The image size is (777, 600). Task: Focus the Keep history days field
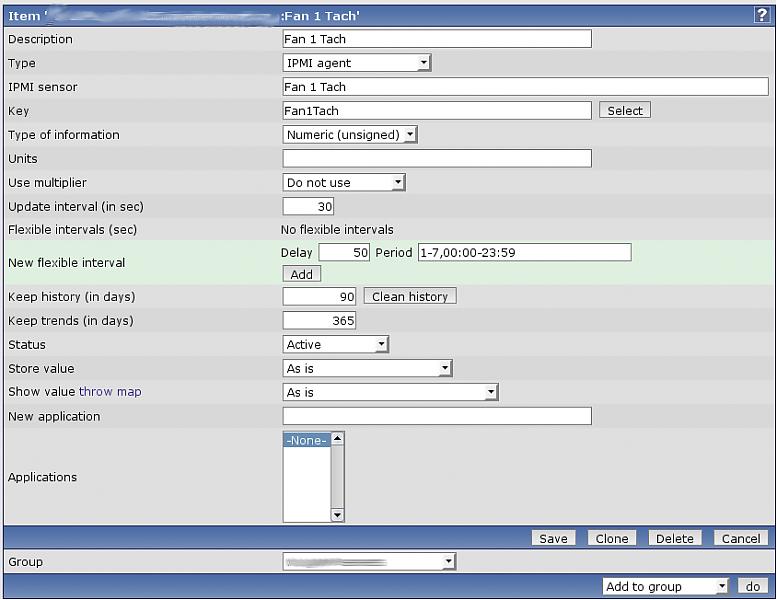pos(319,297)
